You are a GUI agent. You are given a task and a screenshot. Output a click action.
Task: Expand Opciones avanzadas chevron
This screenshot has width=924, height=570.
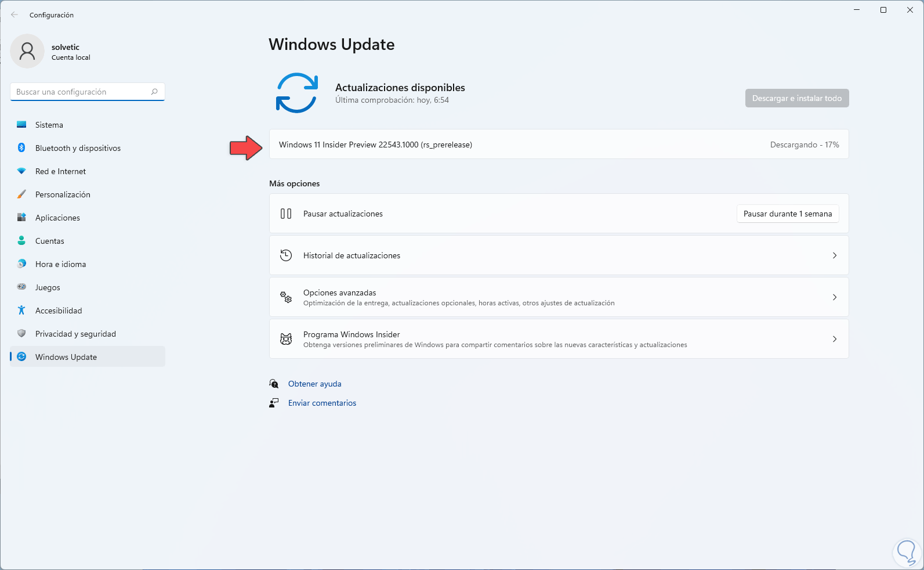tap(835, 297)
